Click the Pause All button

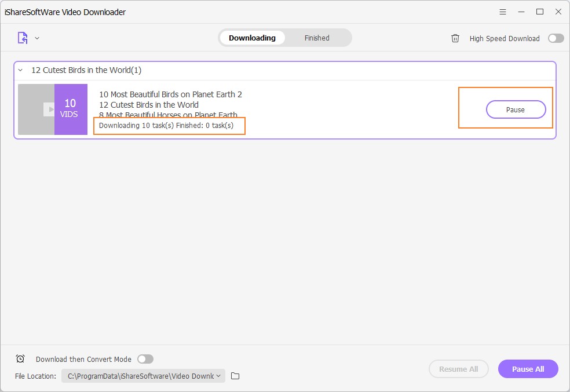(x=528, y=369)
